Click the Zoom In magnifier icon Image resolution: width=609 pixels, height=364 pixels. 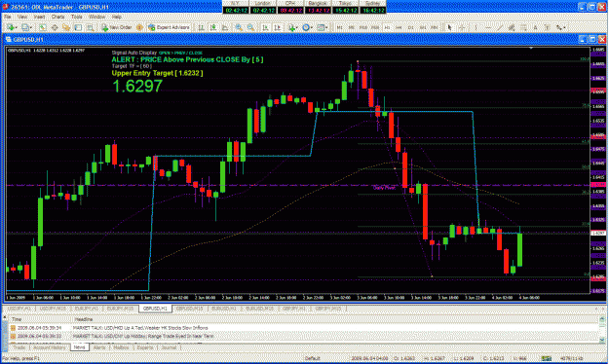(x=239, y=27)
